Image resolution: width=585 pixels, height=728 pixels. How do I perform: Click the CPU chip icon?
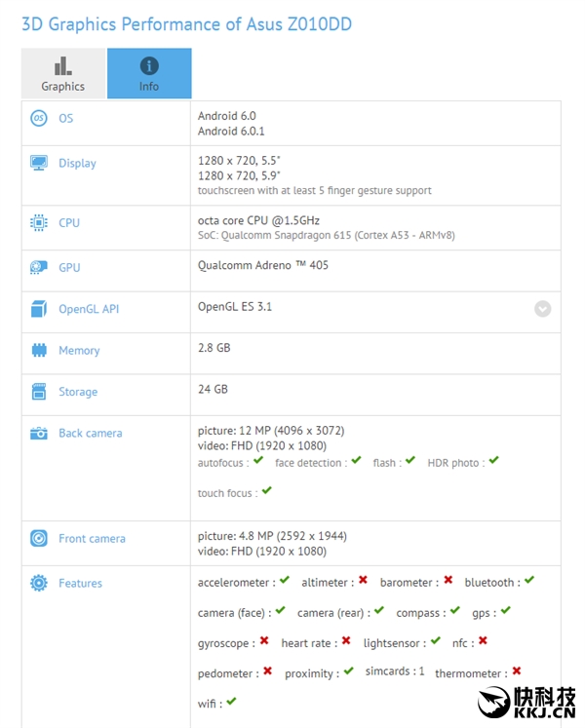[39, 222]
